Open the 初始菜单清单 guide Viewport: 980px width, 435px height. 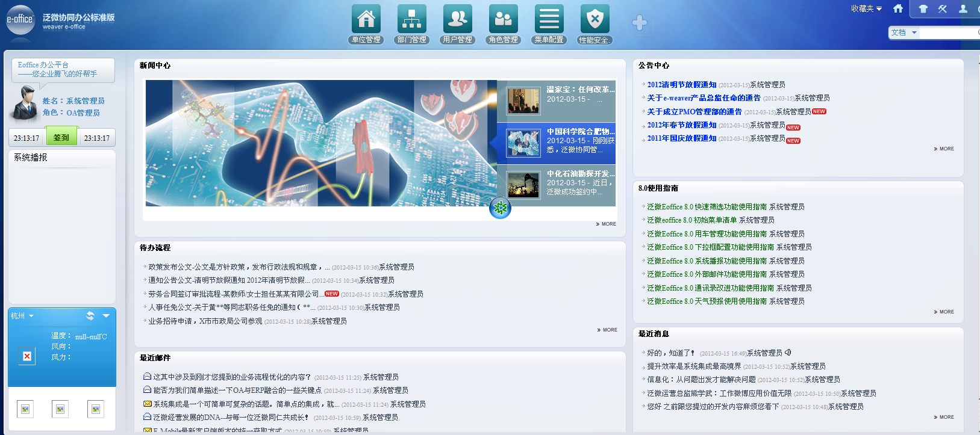(x=692, y=220)
